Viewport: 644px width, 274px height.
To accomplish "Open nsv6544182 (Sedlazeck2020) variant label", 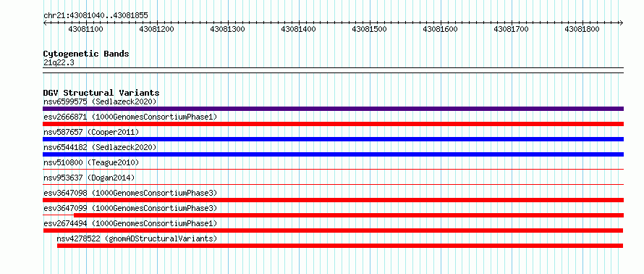I will [x=100, y=147].
